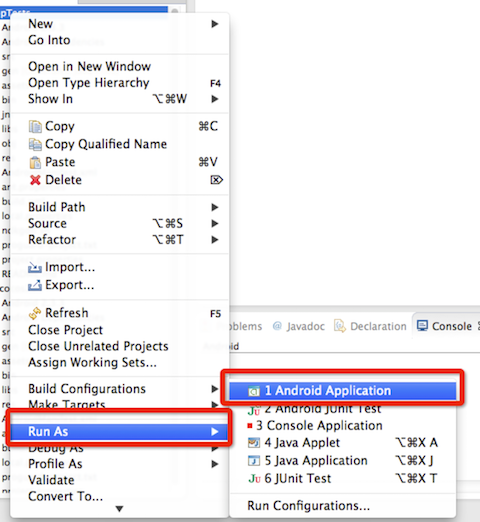Click the Java Applet icon
This screenshot has width=480, height=522.
(254, 443)
